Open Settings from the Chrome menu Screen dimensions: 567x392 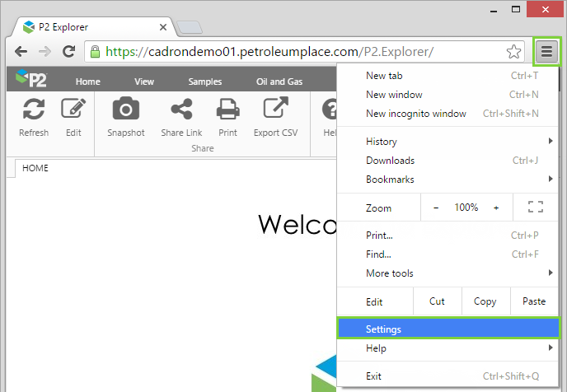tap(448, 329)
